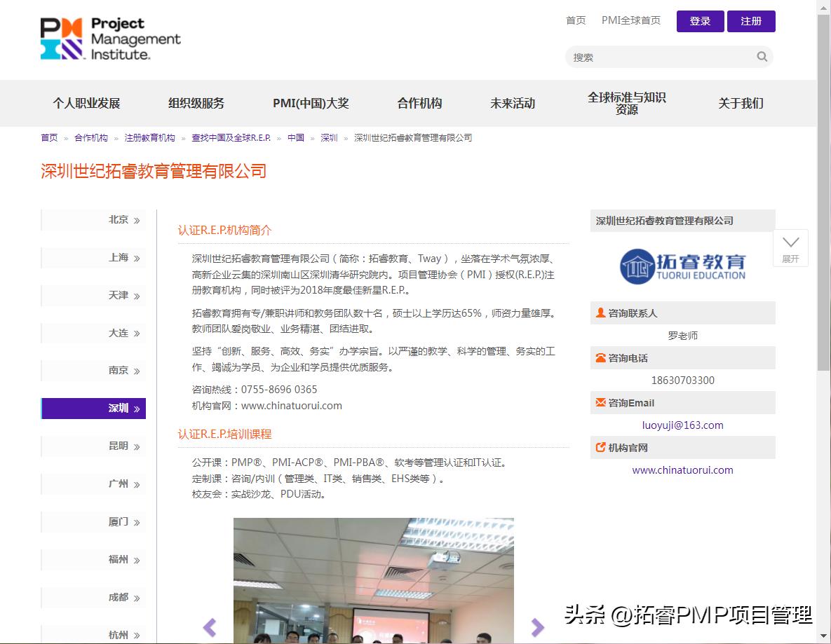Click the search magnifier icon
831x644 pixels.
[762, 57]
